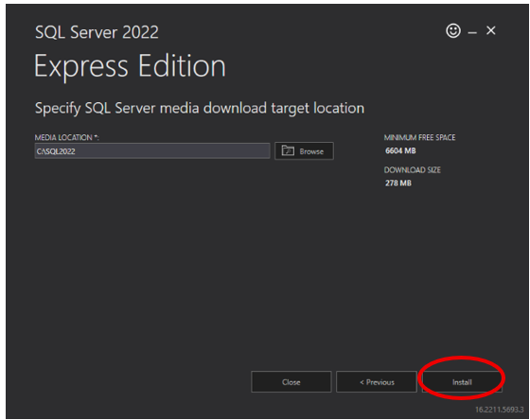Image resolution: width=530 pixels, height=420 pixels.
Task: Go back using the Previous button
Action: [x=377, y=382]
